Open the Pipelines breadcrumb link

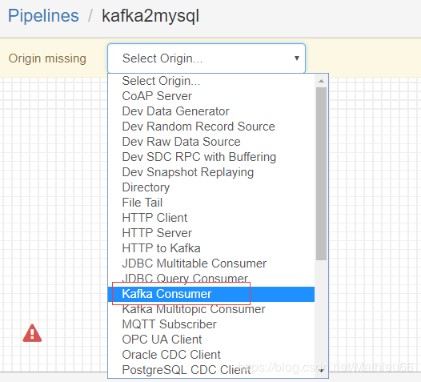coord(43,16)
